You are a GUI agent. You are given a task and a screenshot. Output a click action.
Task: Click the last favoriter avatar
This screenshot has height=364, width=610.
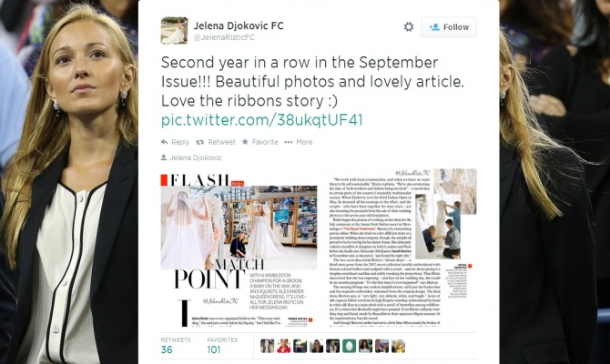tap(398, 346)
